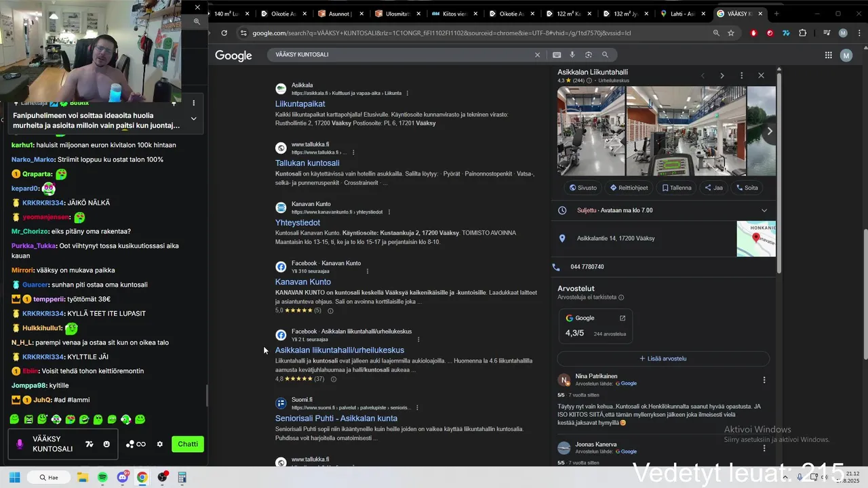
Task: Share the place using Jaa
Action: 714,188
